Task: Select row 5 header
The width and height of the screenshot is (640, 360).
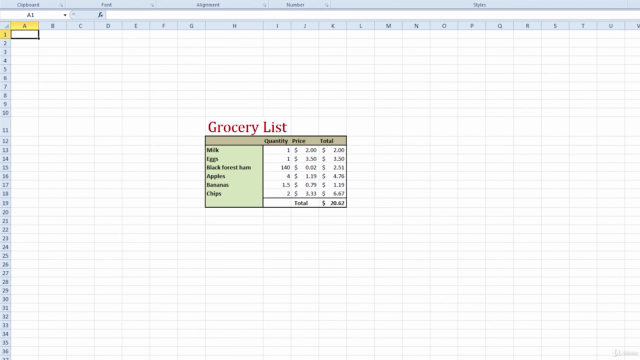Action: pyautogui.click(x=5, y=69)
